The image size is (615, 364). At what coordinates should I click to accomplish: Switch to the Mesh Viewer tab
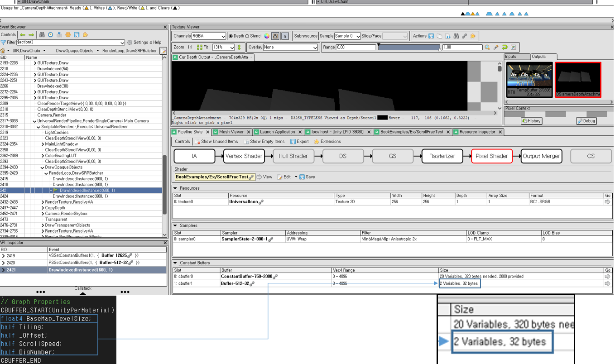click(x=231, y=132)
